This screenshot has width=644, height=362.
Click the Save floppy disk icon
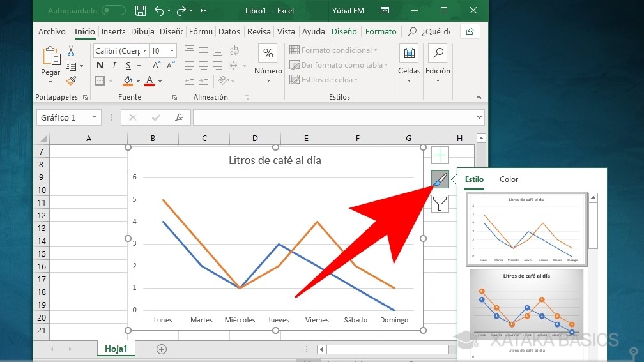(x=141, y=11)
